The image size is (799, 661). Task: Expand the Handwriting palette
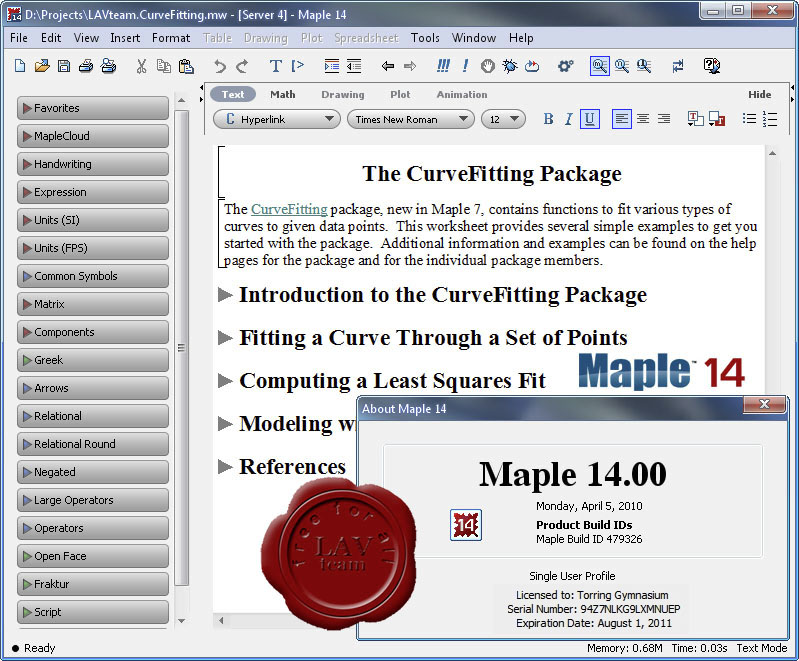[x=93, y=164]
